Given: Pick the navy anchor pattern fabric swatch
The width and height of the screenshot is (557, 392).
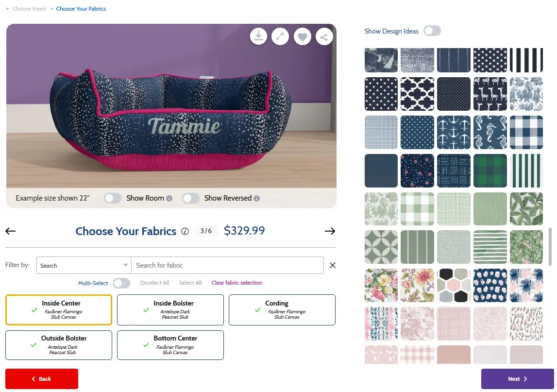Looking at the screenshot, I should (x=454, y=132).
